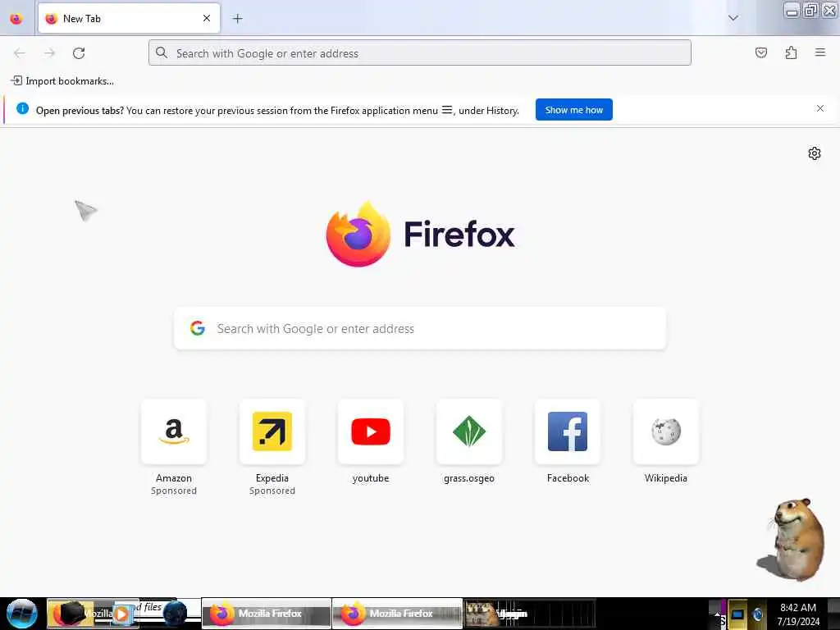Click the Firefox logo on the page
The width and height of the screenshot is (840, 630).
pos(358,234)
